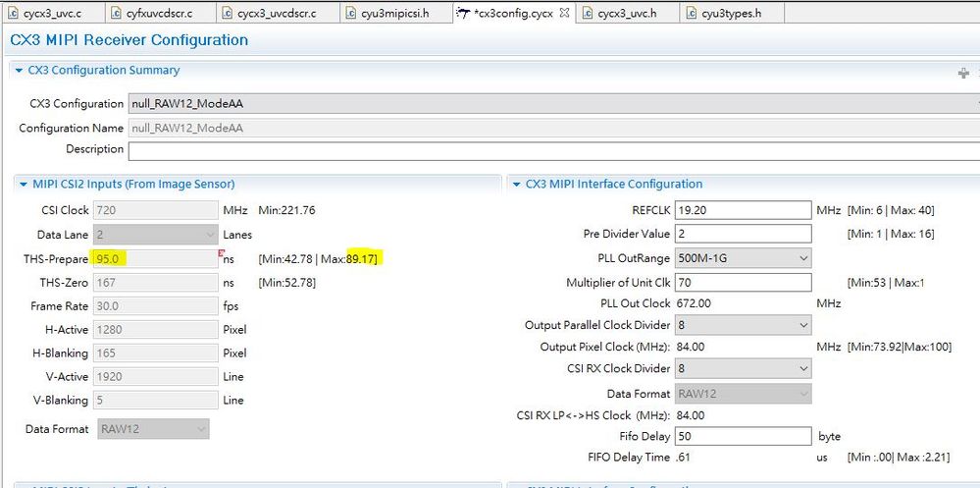Click the V-Active field
980x488 pixels.
[156, 377]
